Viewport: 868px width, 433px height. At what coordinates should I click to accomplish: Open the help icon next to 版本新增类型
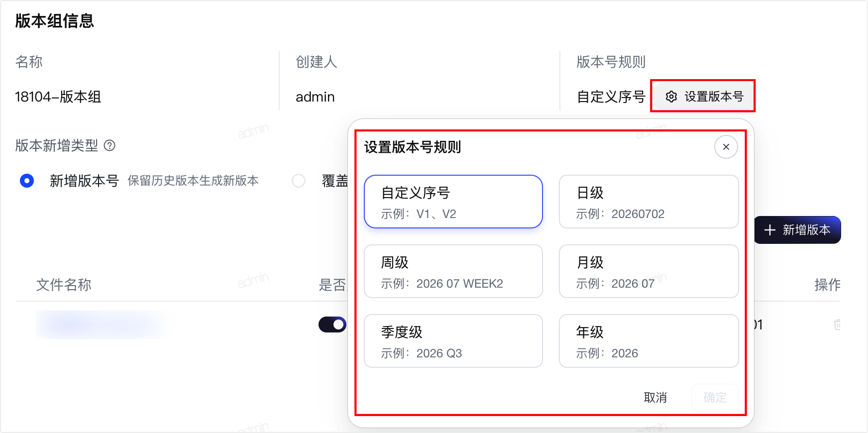pyautogui.click(x=109, y=145)
